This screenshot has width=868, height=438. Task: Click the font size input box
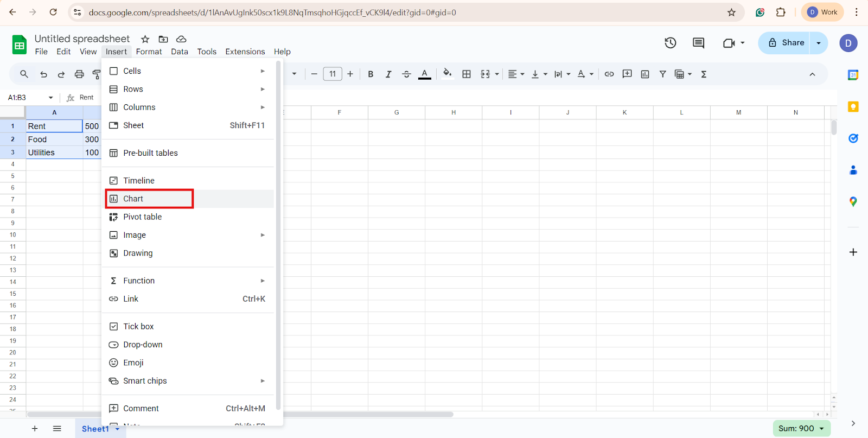click(333, 74)
